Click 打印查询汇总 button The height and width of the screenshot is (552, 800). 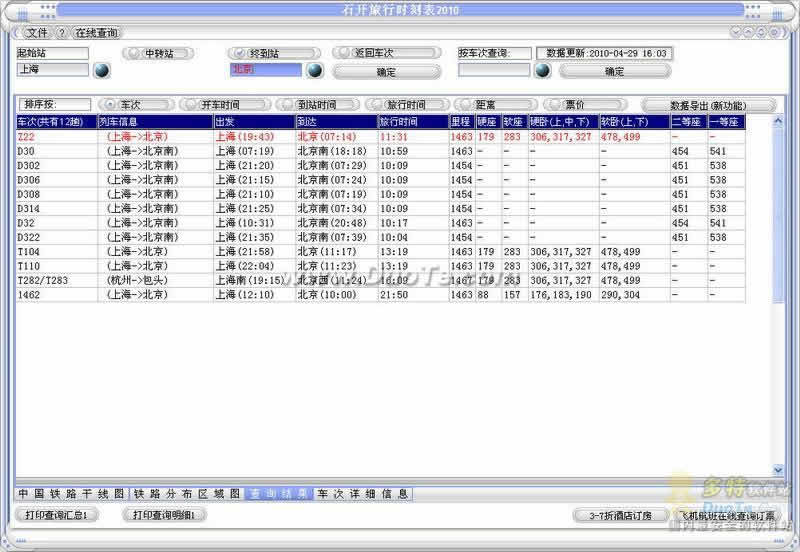pos(56,515)
